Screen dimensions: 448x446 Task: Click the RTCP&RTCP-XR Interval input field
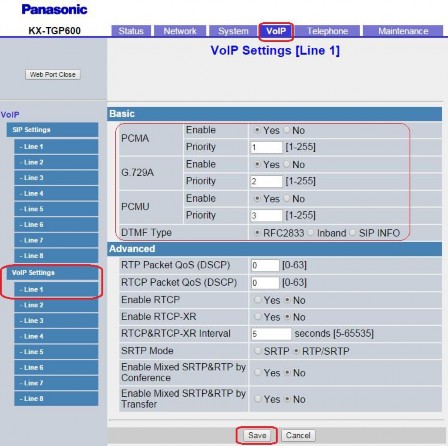tap(271, 334)
